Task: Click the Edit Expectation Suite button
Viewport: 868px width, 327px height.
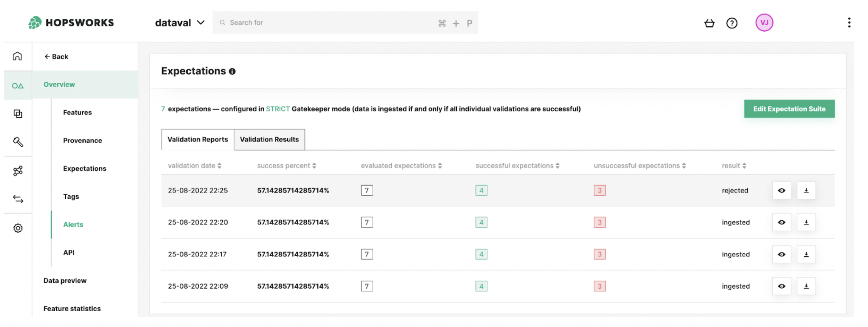Action: pyautogui.click(x=789, y=108)
